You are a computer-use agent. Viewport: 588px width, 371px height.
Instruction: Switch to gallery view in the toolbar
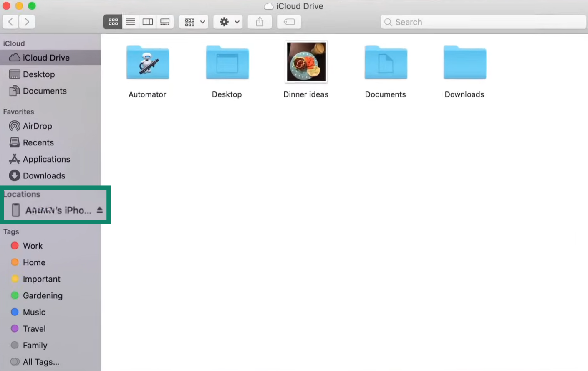pyautogui.click(x=165, y=22)
